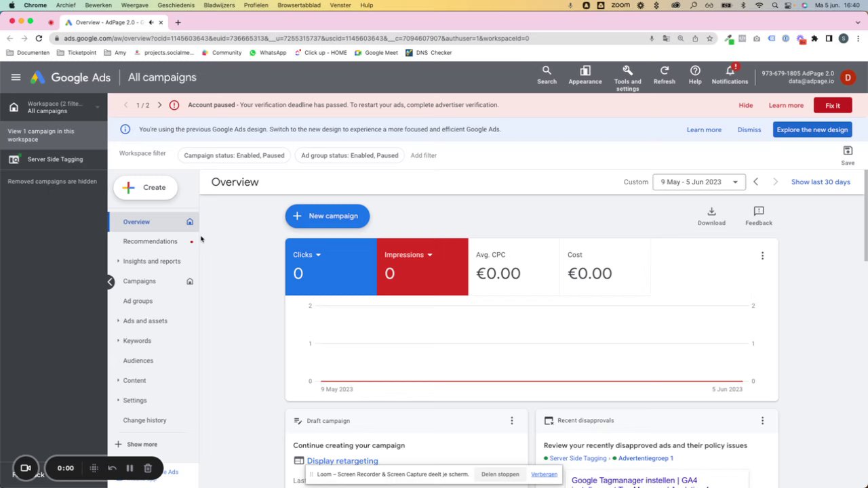The width and height of the screenshot is (868, 488).
Task: Click the Campaign status filter chip
Action: [234, 155]
